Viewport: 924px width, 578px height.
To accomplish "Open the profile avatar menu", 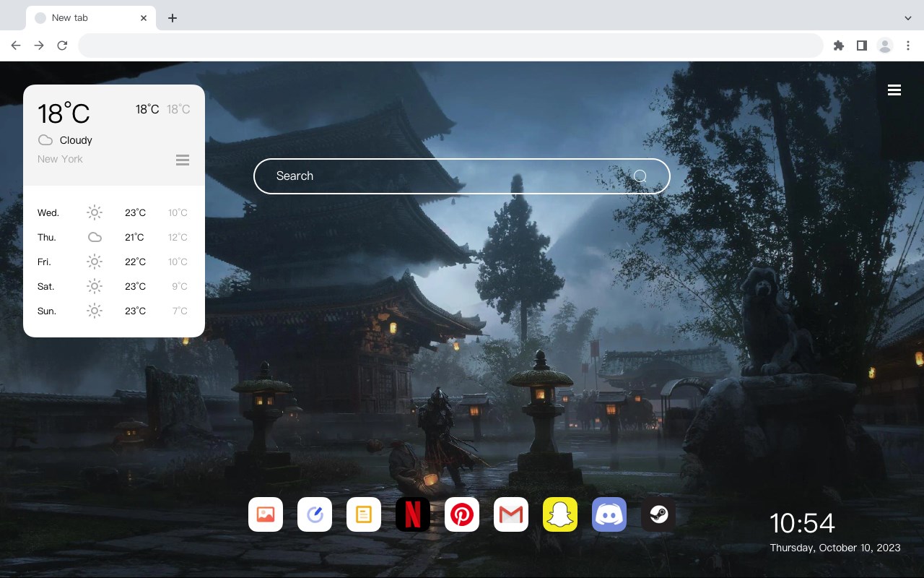I will point(885,46).
